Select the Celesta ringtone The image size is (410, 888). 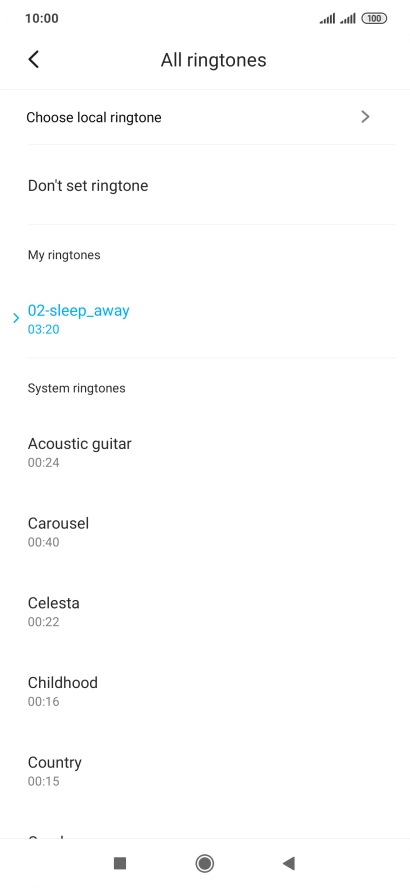click(x=205, y=612)
